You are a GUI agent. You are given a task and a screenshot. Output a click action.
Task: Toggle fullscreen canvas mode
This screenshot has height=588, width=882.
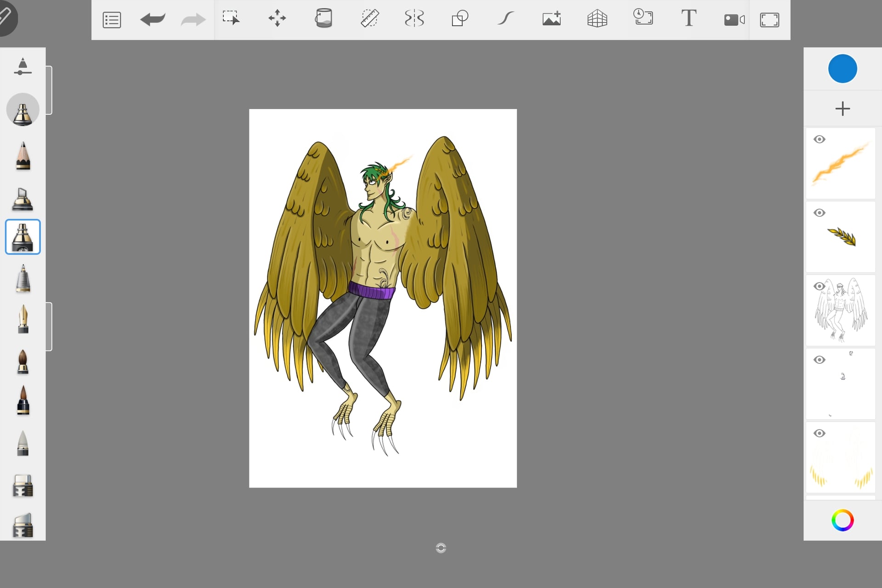click(x=769, y=20)
